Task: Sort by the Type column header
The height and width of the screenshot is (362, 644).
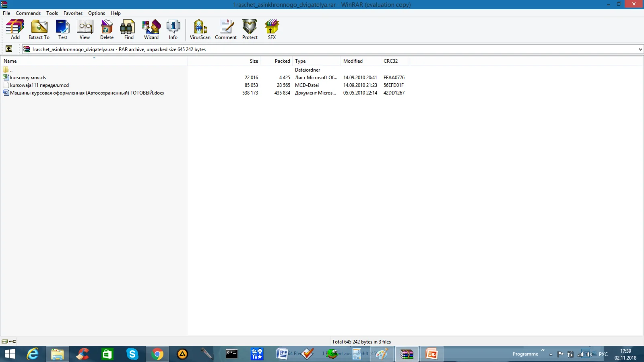Action: tap(316, 61)
